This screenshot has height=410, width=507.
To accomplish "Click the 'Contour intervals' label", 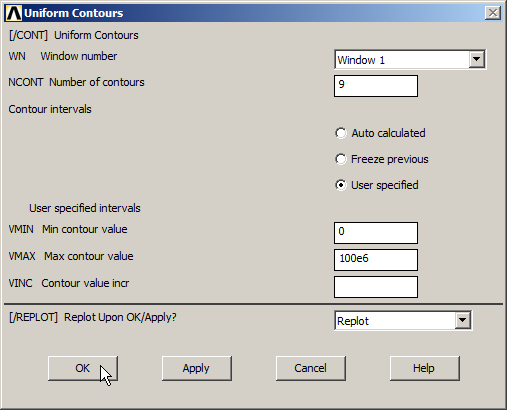I will point(50,109).
